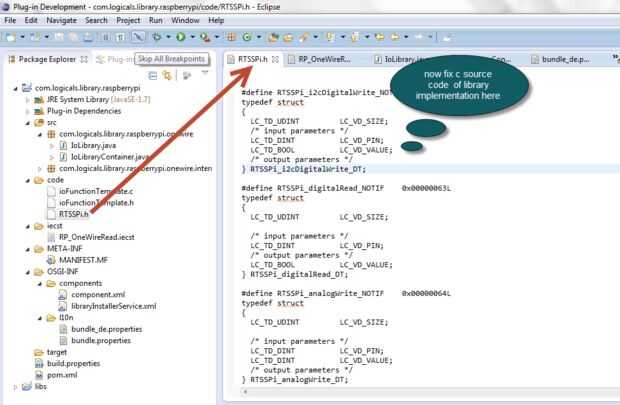The height and width of the screenshot is (405, 620).
Task: Collapse the code folder
Action: coord(27,180)
